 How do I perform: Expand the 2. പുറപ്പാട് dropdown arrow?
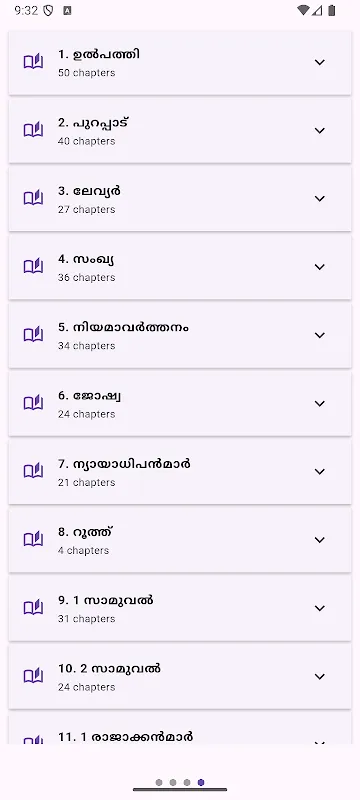[x=320, y=131]
